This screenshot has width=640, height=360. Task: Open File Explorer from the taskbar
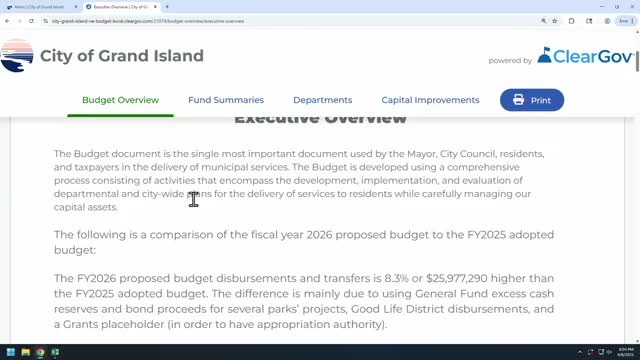tap(25, 352)
